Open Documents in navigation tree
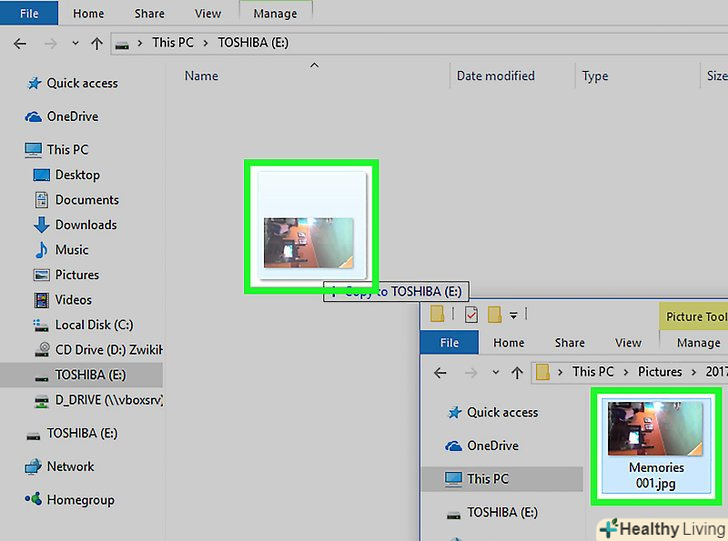 87,200
